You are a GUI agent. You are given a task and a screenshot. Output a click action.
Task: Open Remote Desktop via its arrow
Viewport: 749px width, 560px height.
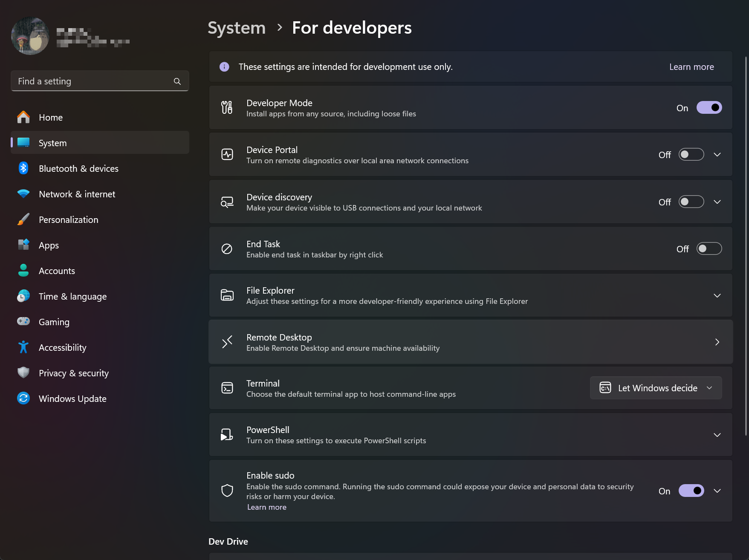coord(717,342)
